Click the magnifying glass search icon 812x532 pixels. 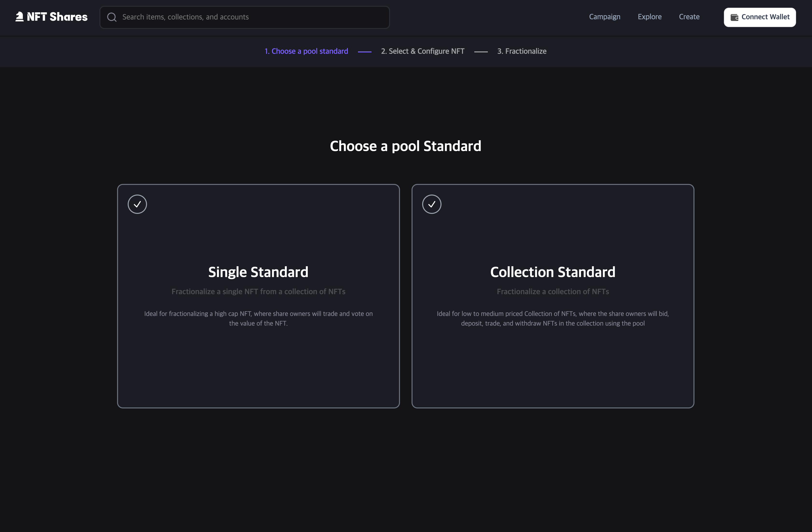point(112,17)
